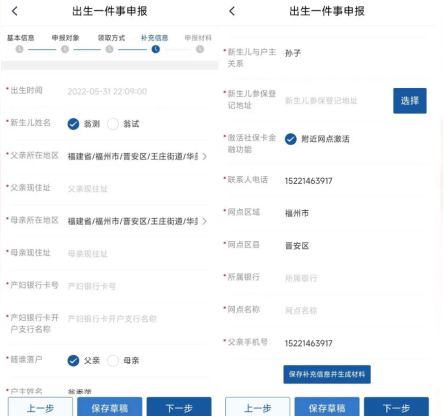This screenshot has width=444, height=417.
Task: Open 选择 for 新生儿参保登记地址
Action: pyautogui.click(x=410, y=101)
